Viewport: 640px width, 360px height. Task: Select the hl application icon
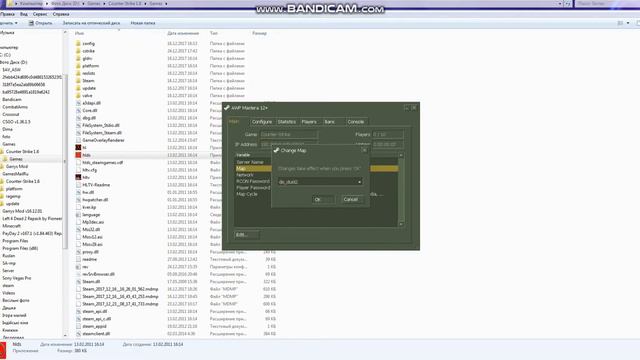[78, 147]
